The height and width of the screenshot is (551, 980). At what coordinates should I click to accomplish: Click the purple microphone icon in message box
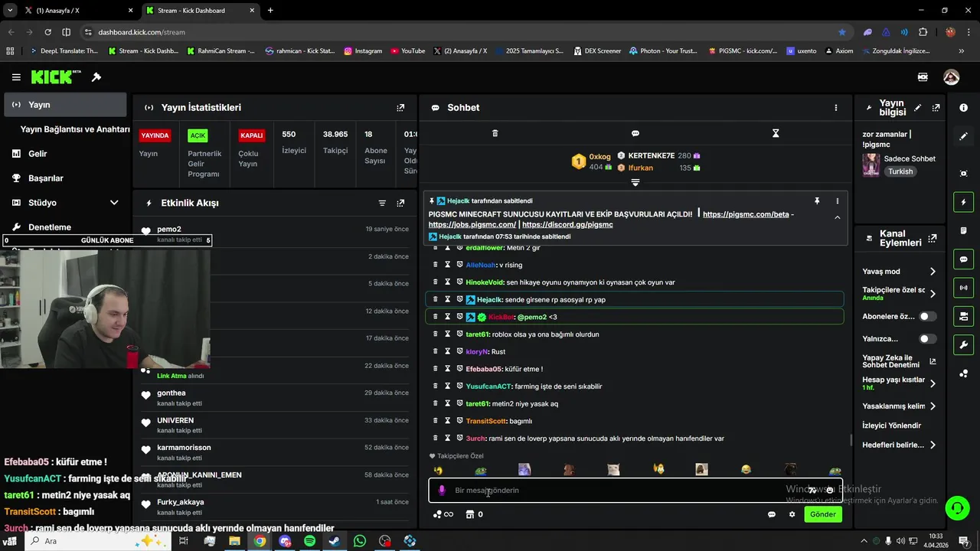coord(442,491)
